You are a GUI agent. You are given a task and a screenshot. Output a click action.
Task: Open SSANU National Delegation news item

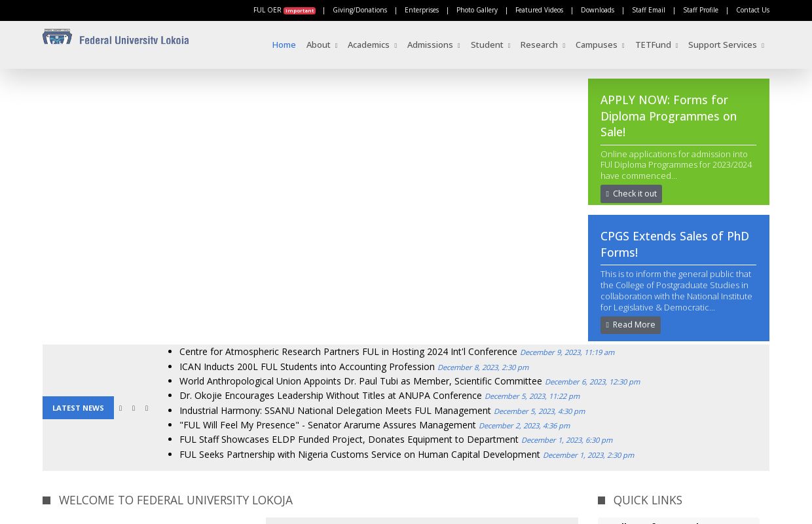tap(335, 411)
